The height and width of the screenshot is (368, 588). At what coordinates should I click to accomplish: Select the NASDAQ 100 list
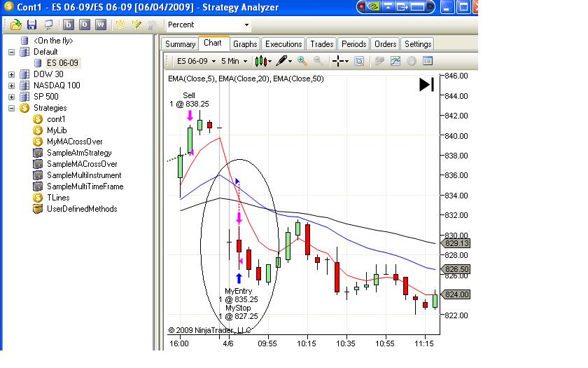[57, 86]
